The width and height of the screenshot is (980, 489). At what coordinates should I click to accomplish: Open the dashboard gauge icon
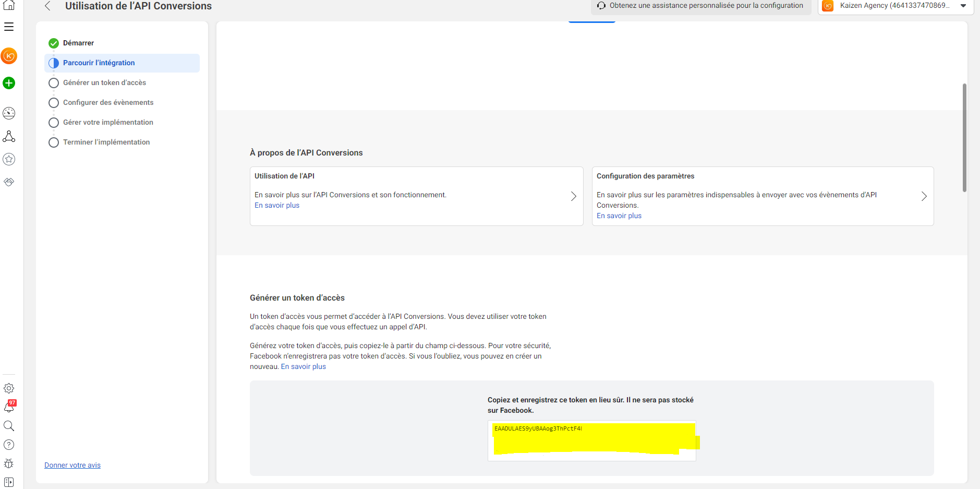point(9,113)
